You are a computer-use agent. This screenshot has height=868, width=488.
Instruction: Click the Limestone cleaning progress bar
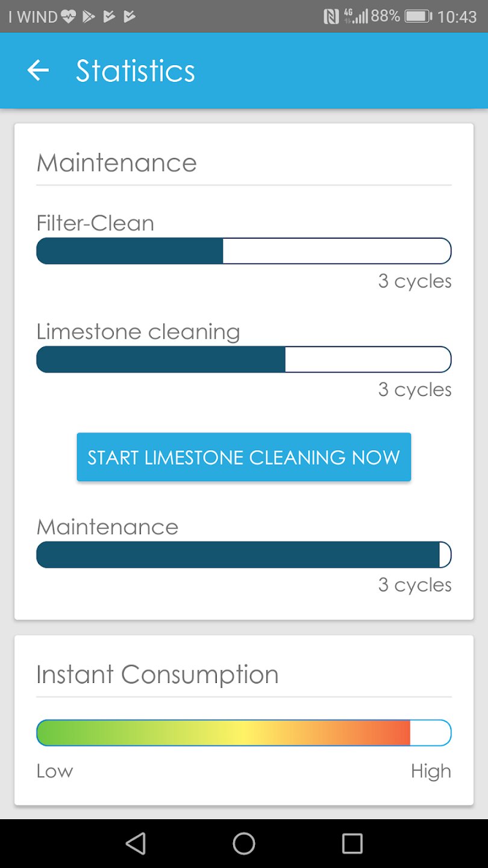tap(243, 359)
